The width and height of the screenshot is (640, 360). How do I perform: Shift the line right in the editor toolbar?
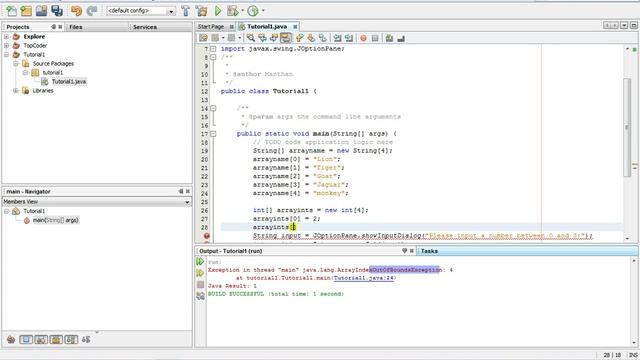[x=349, y=38]
